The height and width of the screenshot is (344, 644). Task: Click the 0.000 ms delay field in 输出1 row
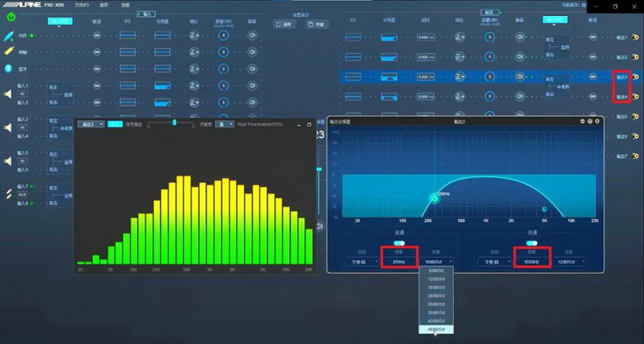[x=425, y=37]
